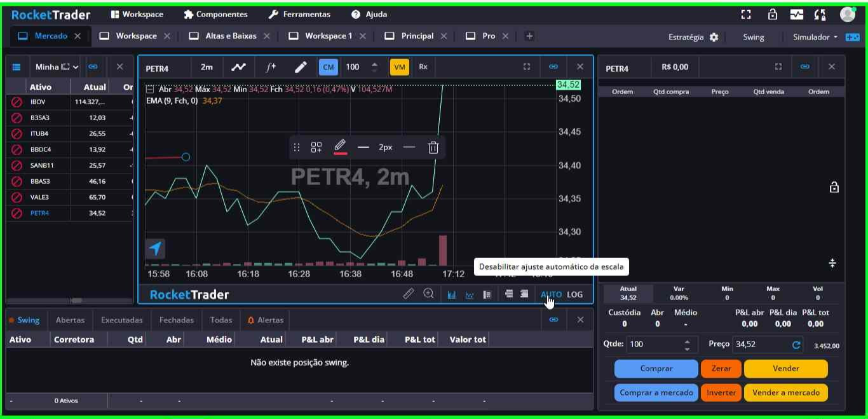The width and height of the screenshot is (868, 419).
Task: Toggle the CM button on the chart
Action: pos(329,67)
